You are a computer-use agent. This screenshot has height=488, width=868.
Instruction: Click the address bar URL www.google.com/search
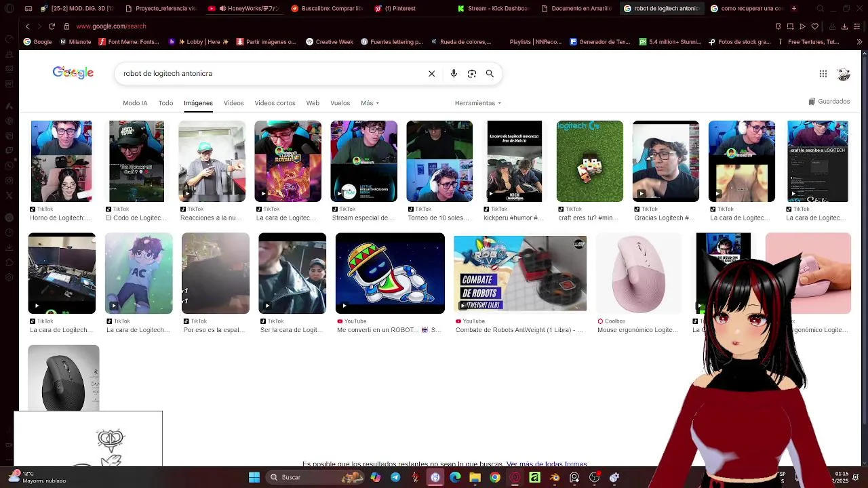[111, 26]
